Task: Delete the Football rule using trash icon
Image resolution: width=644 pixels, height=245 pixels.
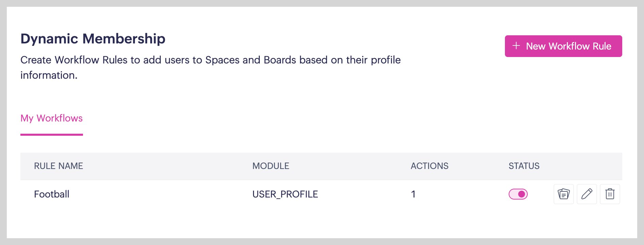Action: point(610,194)
